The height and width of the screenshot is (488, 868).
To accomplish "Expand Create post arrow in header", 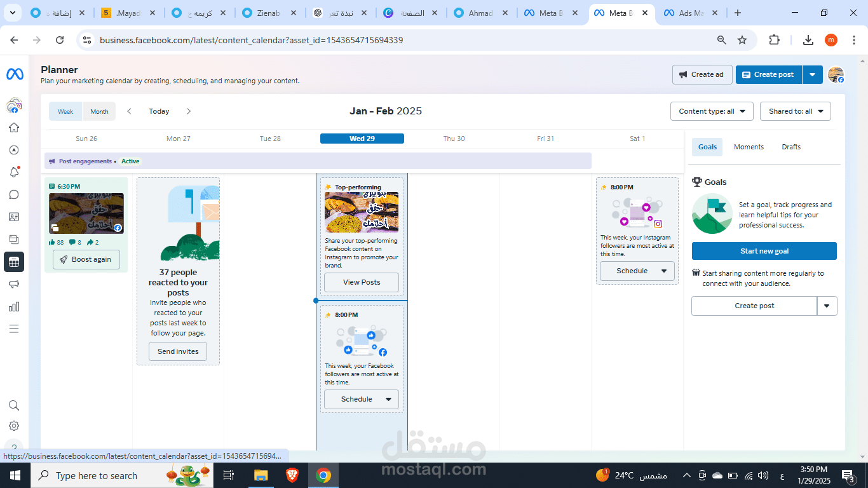I will (x=813, y=74).
